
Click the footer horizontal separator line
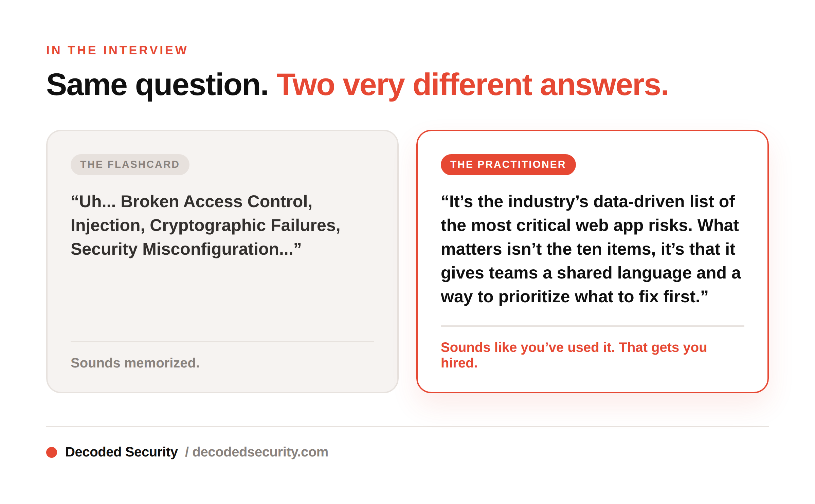click(407, 426)
